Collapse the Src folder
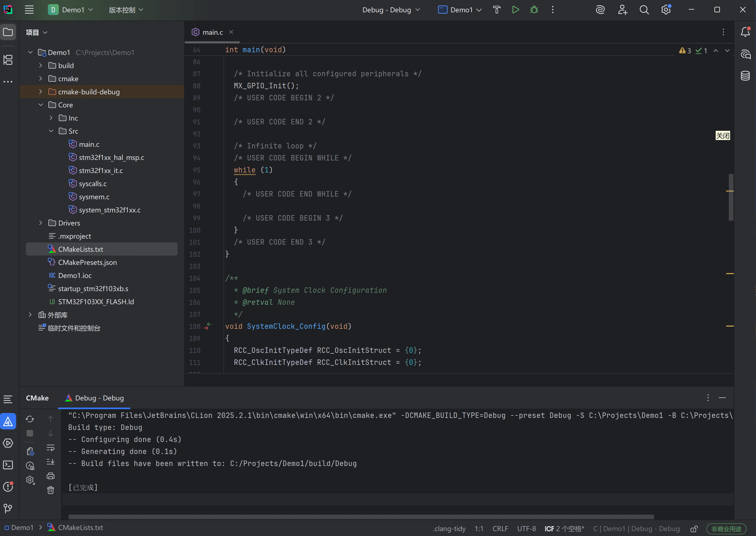The height and width of the screenshot is (536, 756). click(x=51, y=131)
